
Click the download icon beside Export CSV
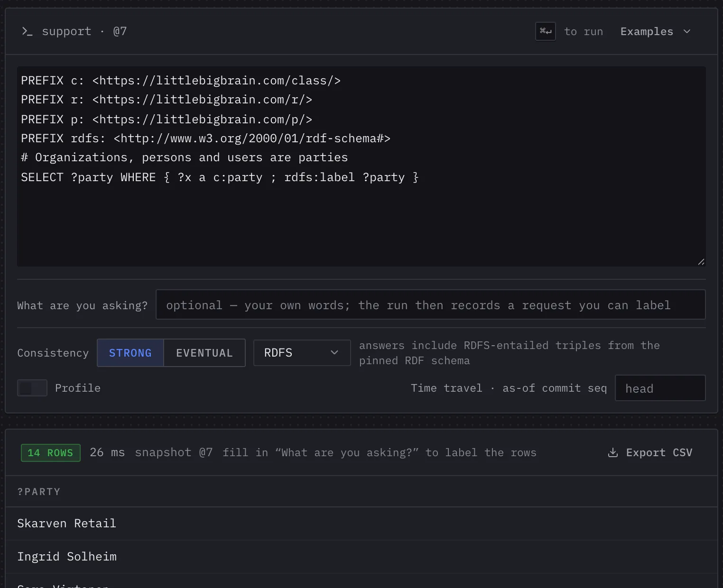613,453
